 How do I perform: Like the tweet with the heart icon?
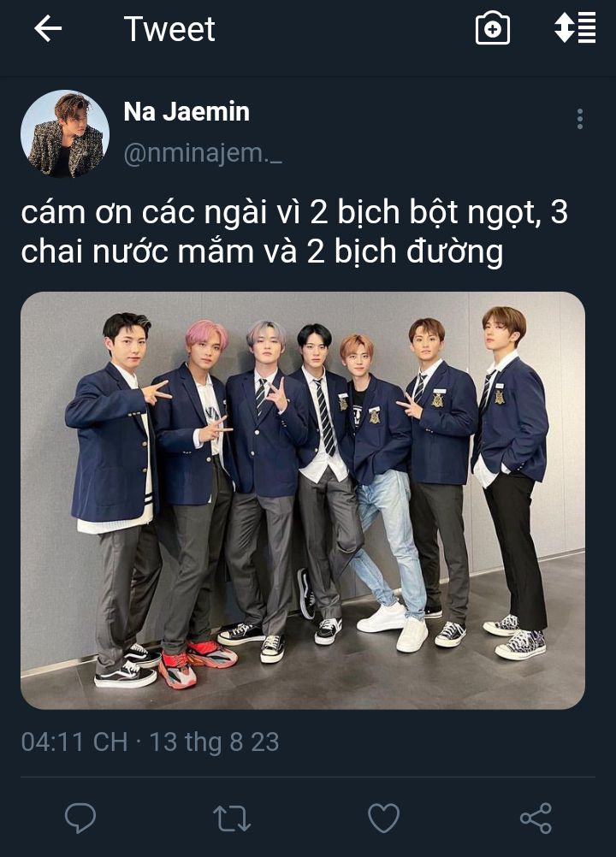click(383, 818)
